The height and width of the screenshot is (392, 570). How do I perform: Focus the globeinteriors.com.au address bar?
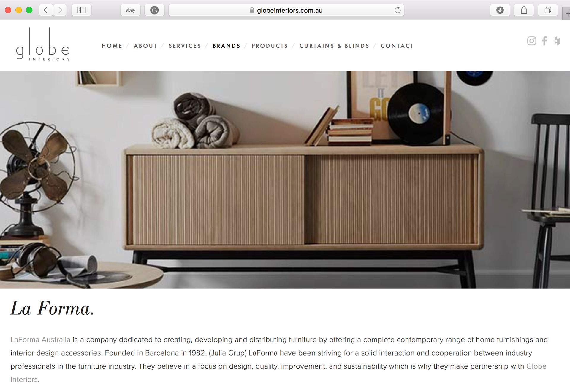click(286, 10)
